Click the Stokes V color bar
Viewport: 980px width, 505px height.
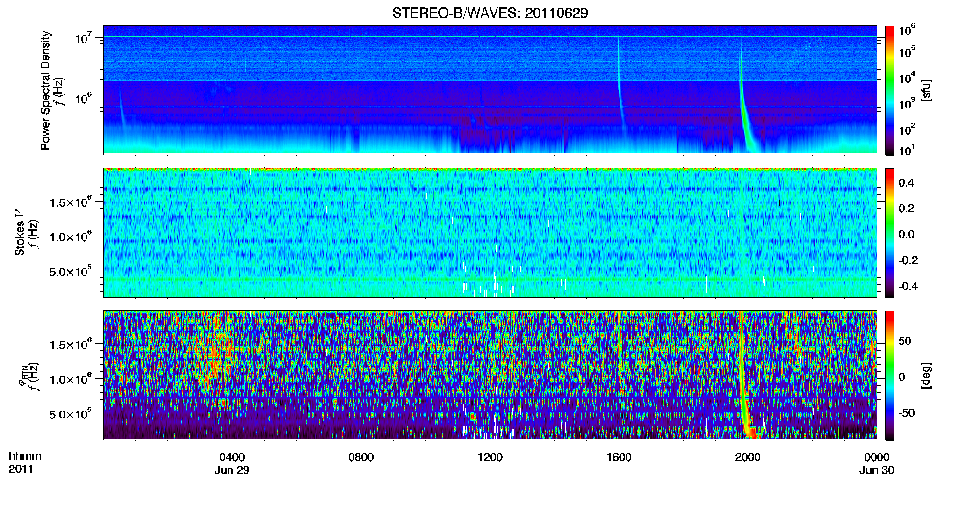point(890,233)
